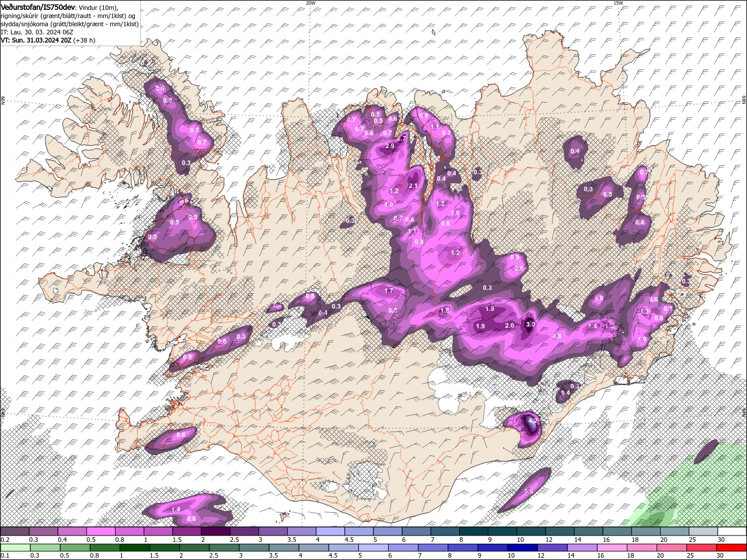The height and width of the screenshot is (560, 747).
Task: Pick the medium blue swatch between 7 and 8 in the rain row
Action: 432,548
